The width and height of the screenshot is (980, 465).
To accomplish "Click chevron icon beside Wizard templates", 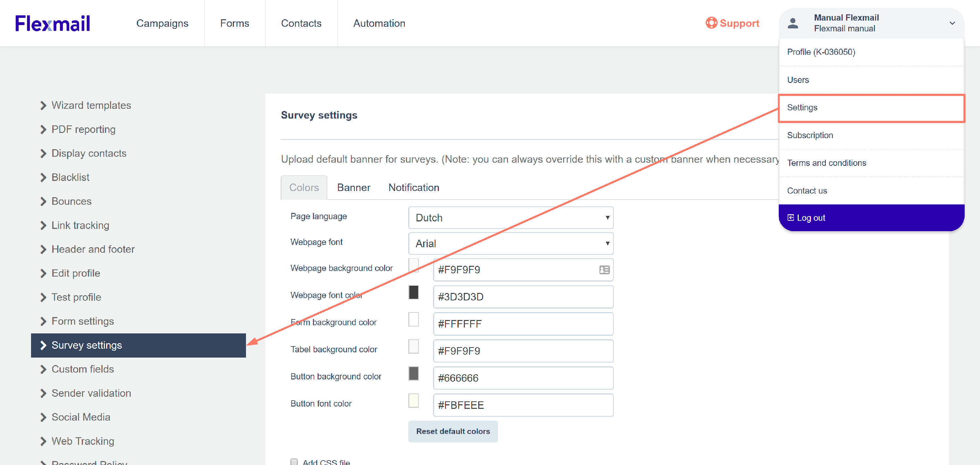I will [43, 105].
